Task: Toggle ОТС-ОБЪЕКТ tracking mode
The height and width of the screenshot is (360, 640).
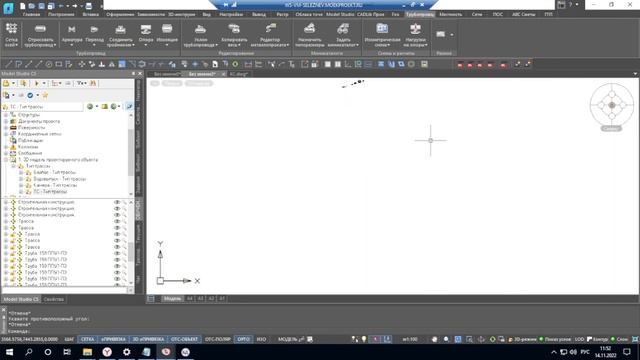Action: pos(184,339)
